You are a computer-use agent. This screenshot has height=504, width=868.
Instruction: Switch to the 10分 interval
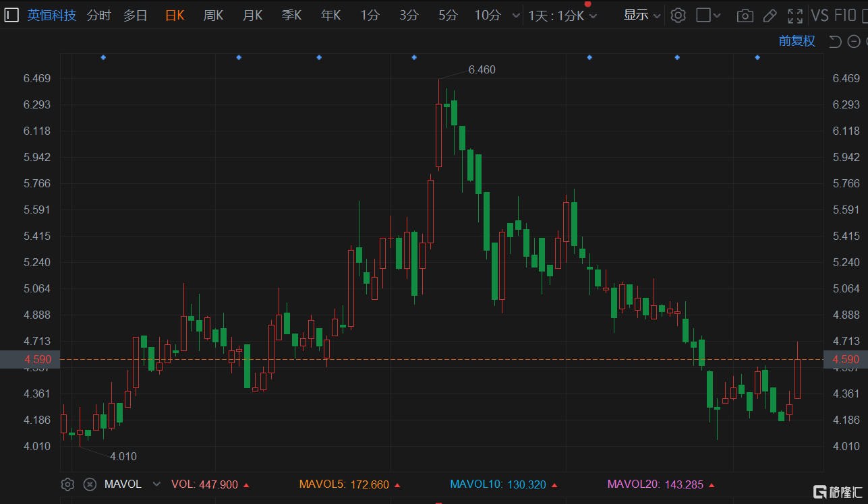[x=488, y=15]
